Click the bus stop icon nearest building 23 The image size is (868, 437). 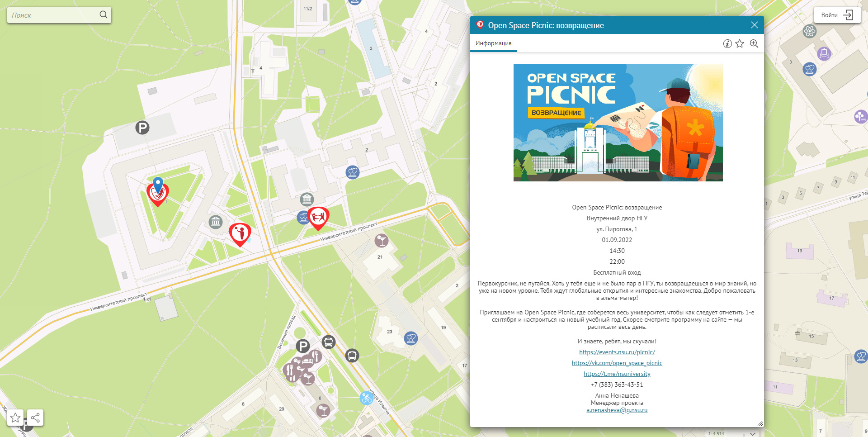(x=352, y=356)
